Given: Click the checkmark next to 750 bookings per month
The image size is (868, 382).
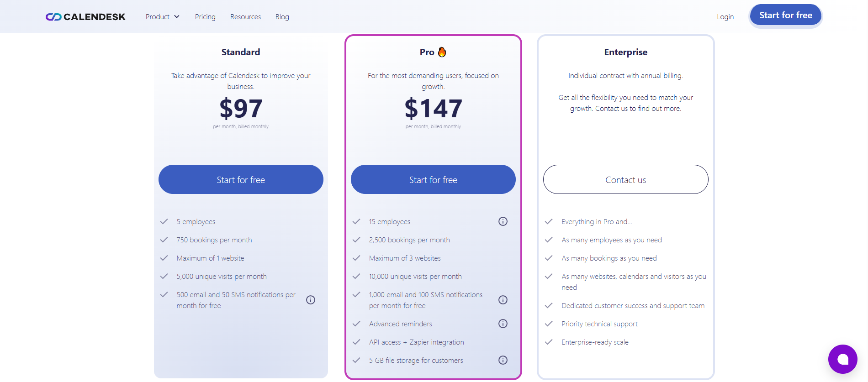Looking at the screenshot, I should pyautogui.click(x=164, y=240).
